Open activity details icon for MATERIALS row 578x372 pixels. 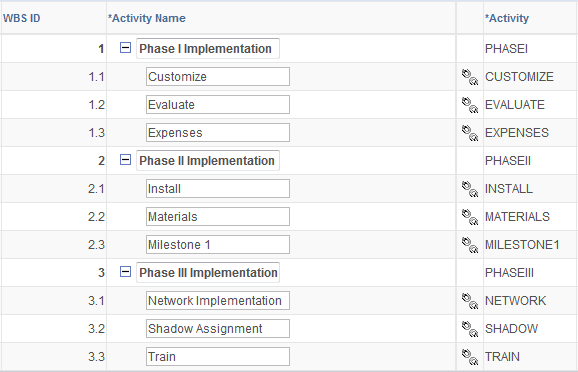coord(470,217)
